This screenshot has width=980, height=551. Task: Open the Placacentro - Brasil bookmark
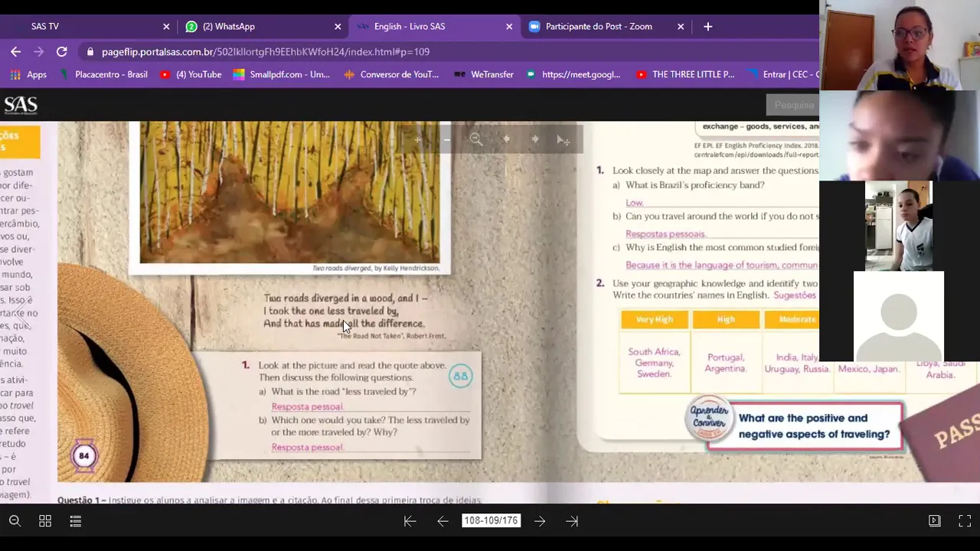pyautogui.click(x=103, y=74)
